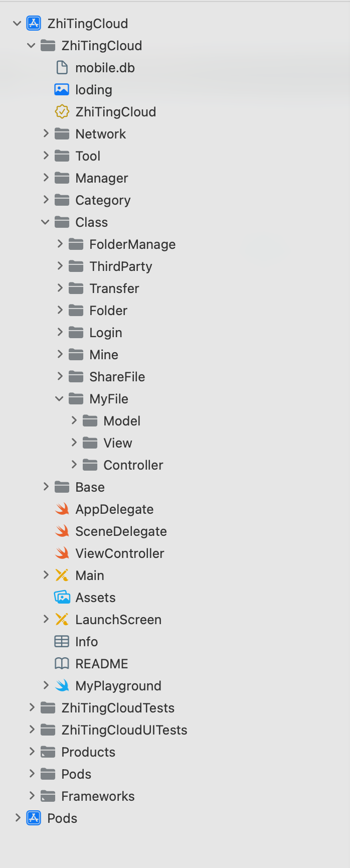
Task: Collapse the MyFile group chevron
Action: 60,399
